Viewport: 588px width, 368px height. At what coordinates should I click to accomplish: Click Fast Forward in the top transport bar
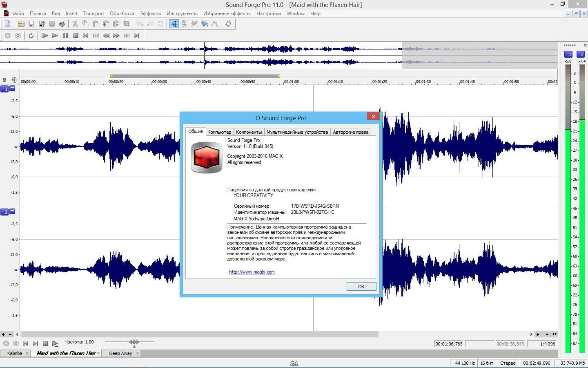click(x=116, y=36)
